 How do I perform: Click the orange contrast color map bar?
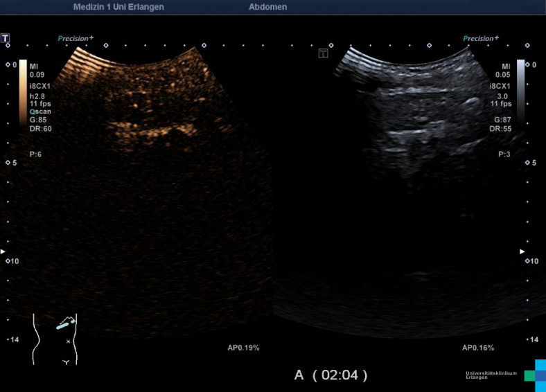(x=23, y=91)
